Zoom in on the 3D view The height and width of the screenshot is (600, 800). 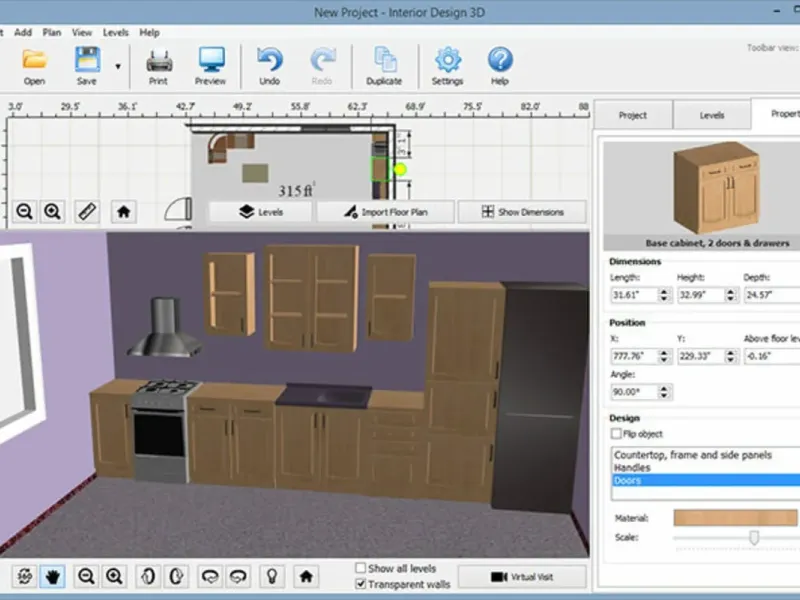114,576
